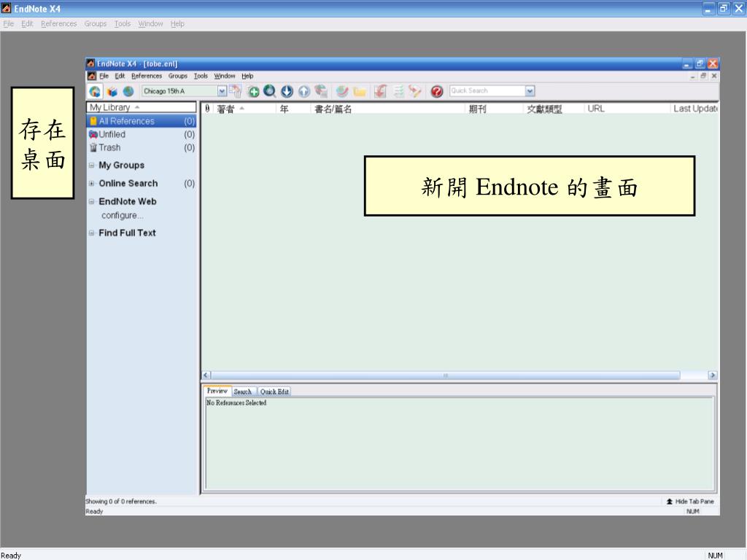Create a New Reference with green plus icon
Screen dimensions: 747x560
pos(253,91)
